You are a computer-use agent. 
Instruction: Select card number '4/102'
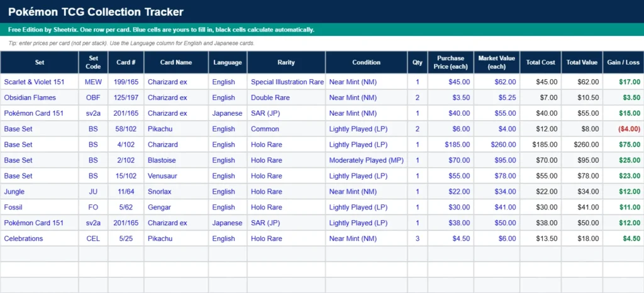pyautogui.click(x=126, y=145)
